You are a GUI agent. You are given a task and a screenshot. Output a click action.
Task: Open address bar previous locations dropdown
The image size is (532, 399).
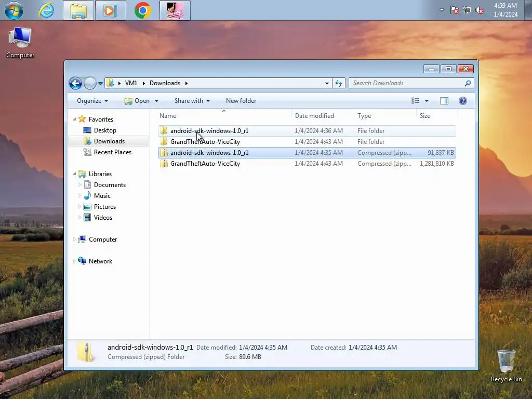pyautogui.click(x=327, y=84)
